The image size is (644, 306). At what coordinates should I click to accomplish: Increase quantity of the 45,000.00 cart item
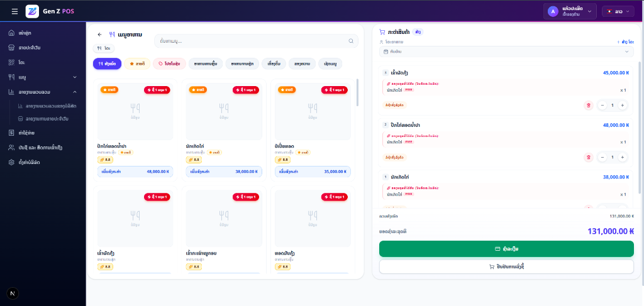click(x=622, y=106)
